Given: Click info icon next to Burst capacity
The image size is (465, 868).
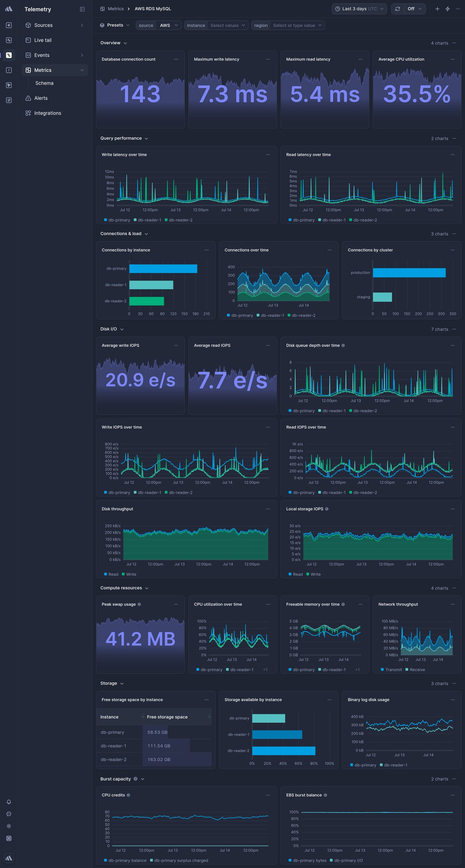Looking at the screenshot, I should click(x=135, y=779).
